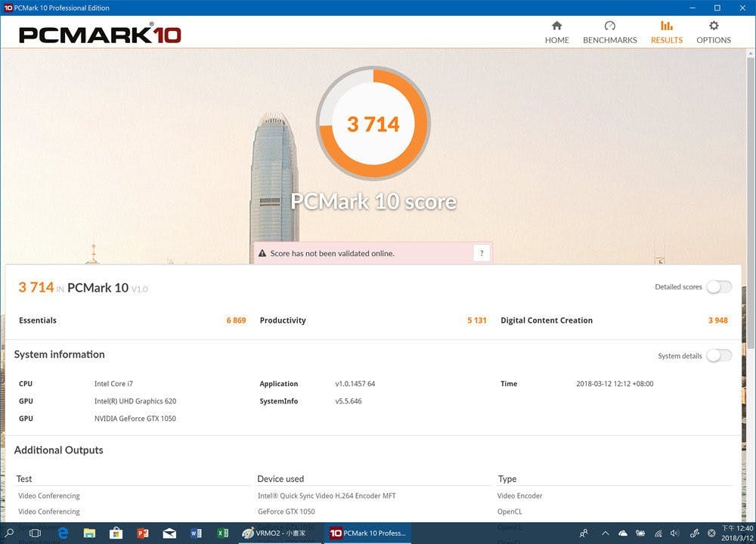Image resolution: width=756 pixels, height=544 pixels.
Task: Go to the Home tab
Action: pos(557,32)
